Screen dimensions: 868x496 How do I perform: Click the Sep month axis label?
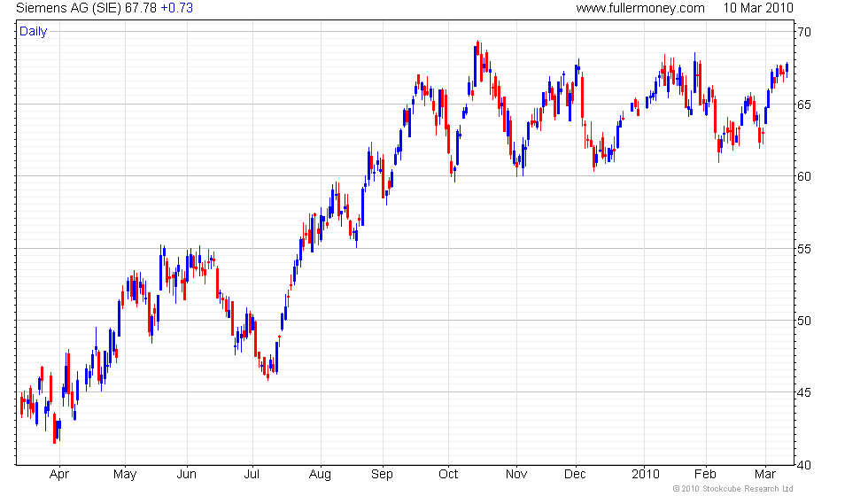[x=382, y=475]
